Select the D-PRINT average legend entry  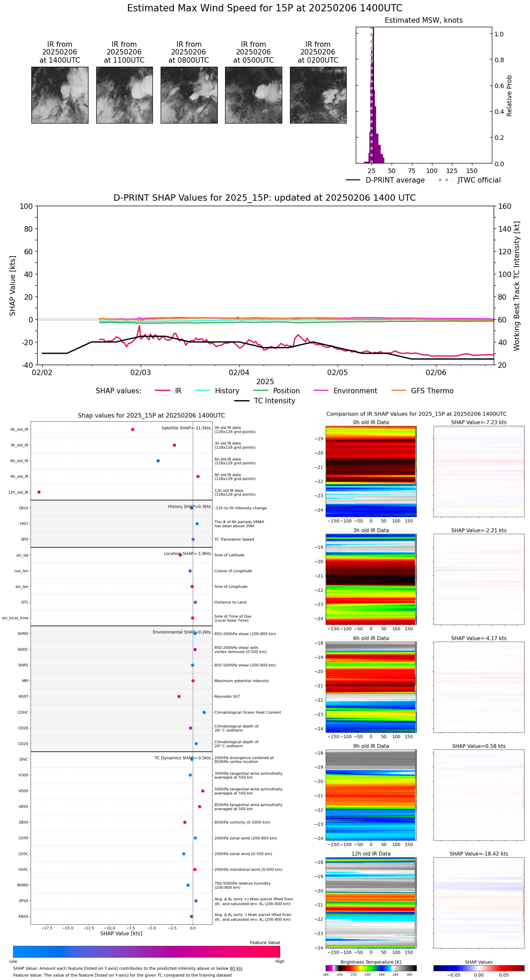pyautogui.click(x=353, y=180)
